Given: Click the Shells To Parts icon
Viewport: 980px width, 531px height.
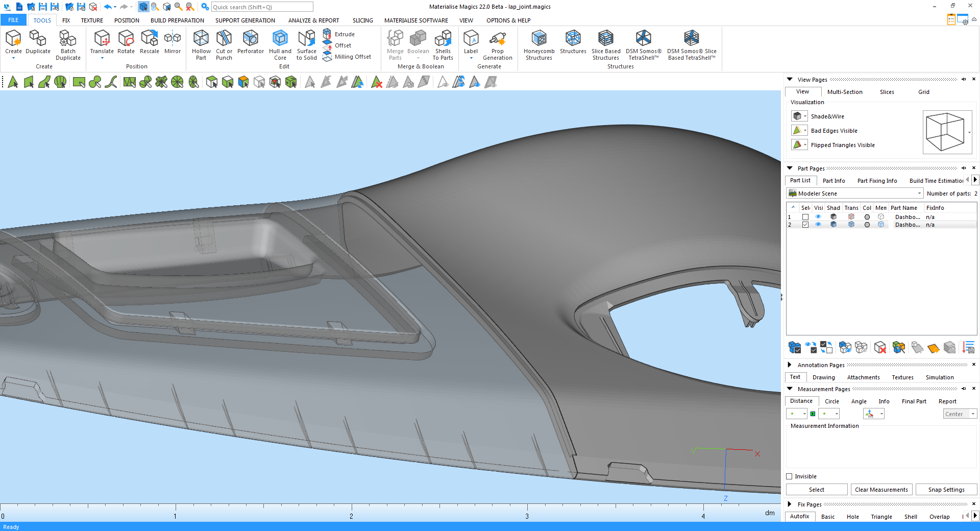Looking at the screenshot, I should click(x=443, y=39).
